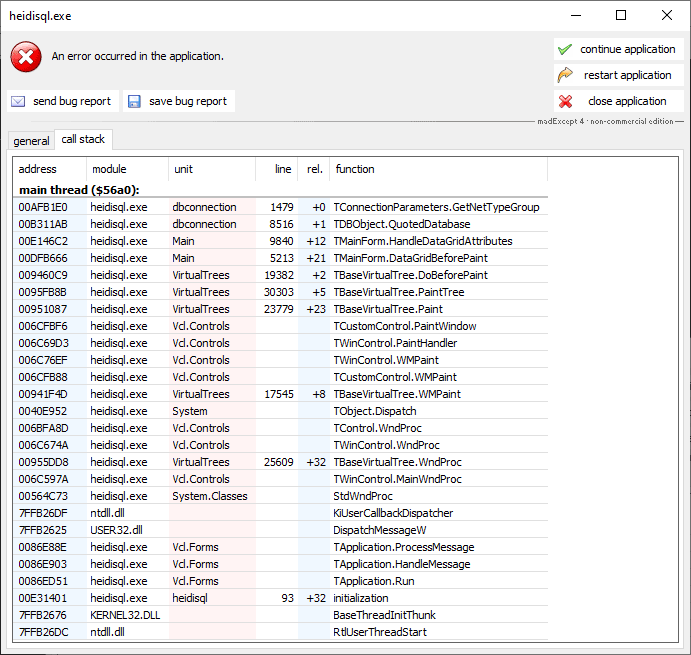Click TApplication.HandleMessage function
691x655 pixels.
(x=401, y=564)
